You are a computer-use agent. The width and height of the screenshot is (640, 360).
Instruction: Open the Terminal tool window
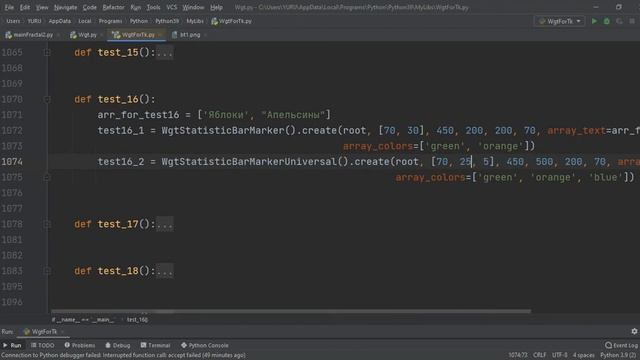(155, 345)
